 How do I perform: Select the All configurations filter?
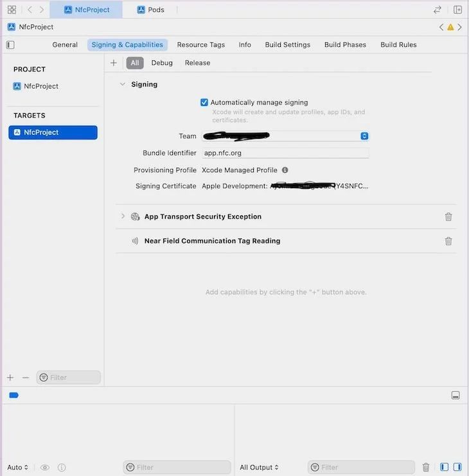pos(135,63)
